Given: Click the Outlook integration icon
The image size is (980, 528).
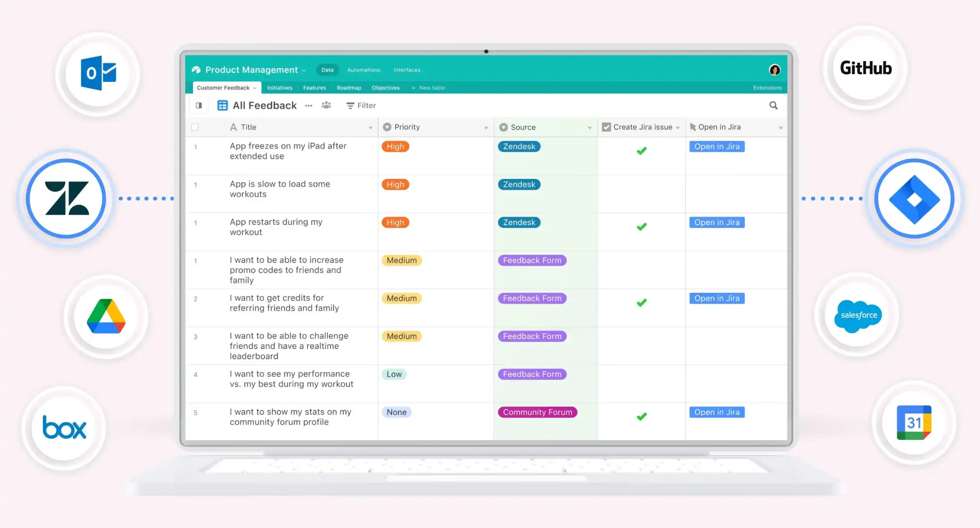Looking at the screenshot, I should [98, 73].
